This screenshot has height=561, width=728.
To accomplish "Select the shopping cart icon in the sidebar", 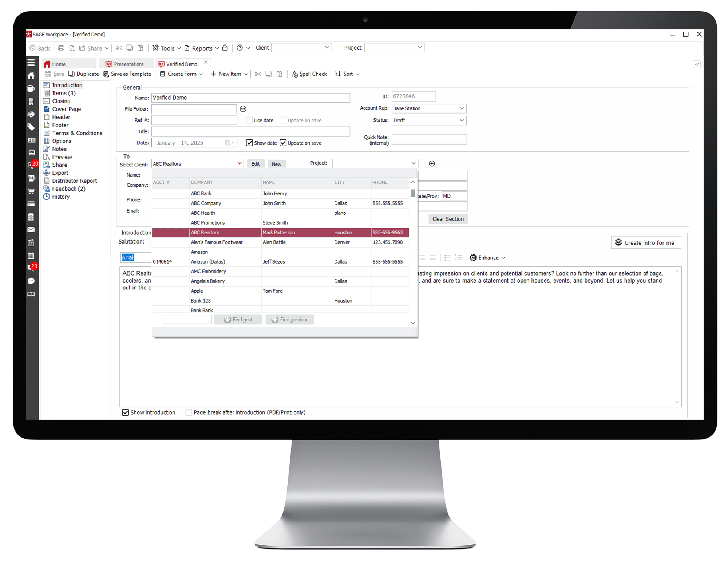I will [x=31, y=191].
